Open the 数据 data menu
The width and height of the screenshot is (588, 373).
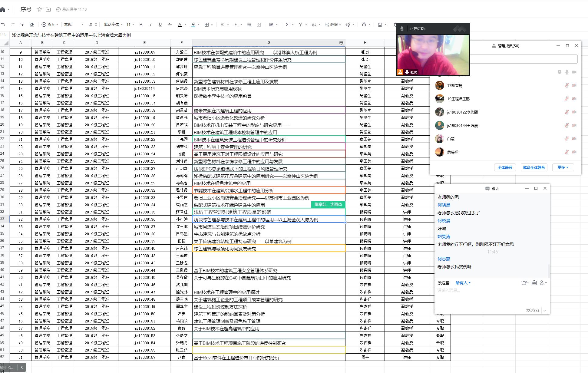pyautogui.click(x=333, y=25)
